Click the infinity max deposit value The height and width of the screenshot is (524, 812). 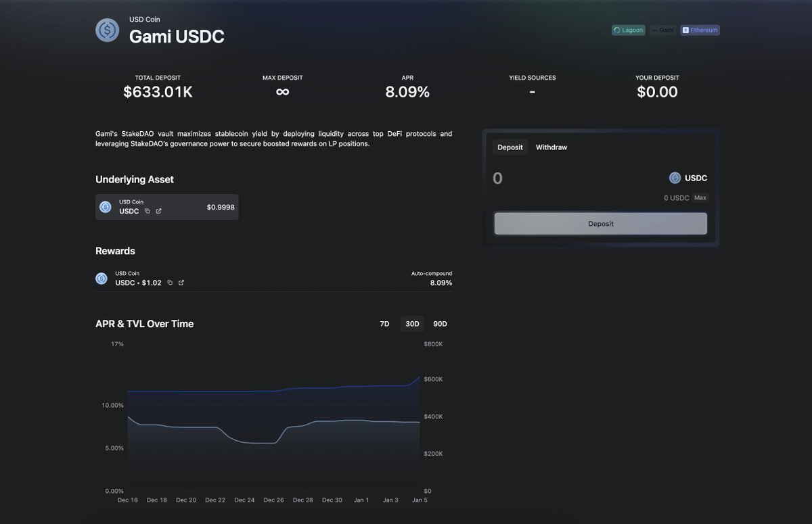tap(283, 92)
